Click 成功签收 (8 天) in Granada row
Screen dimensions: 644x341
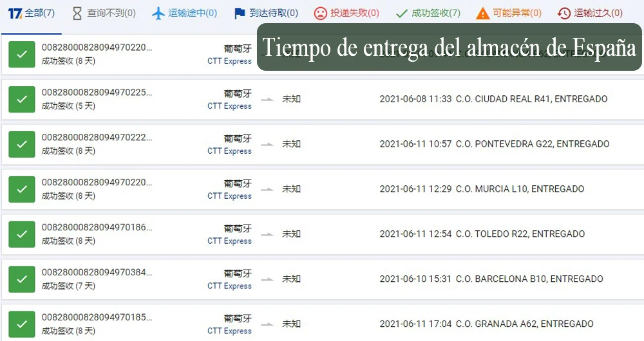69,331
